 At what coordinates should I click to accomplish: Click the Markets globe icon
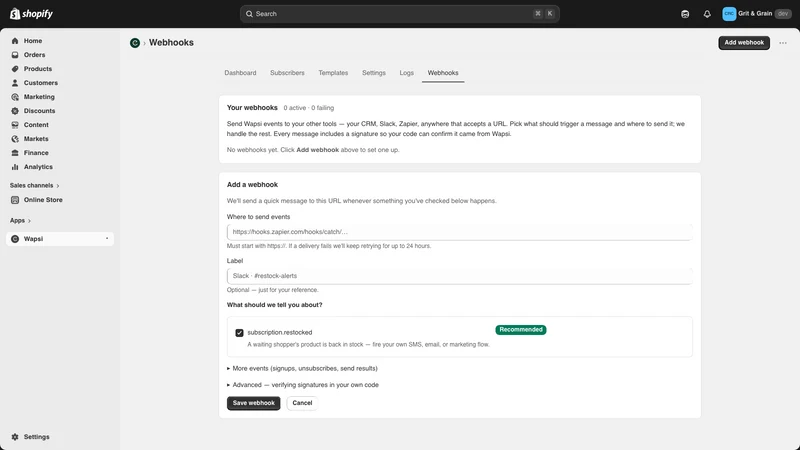15,139
